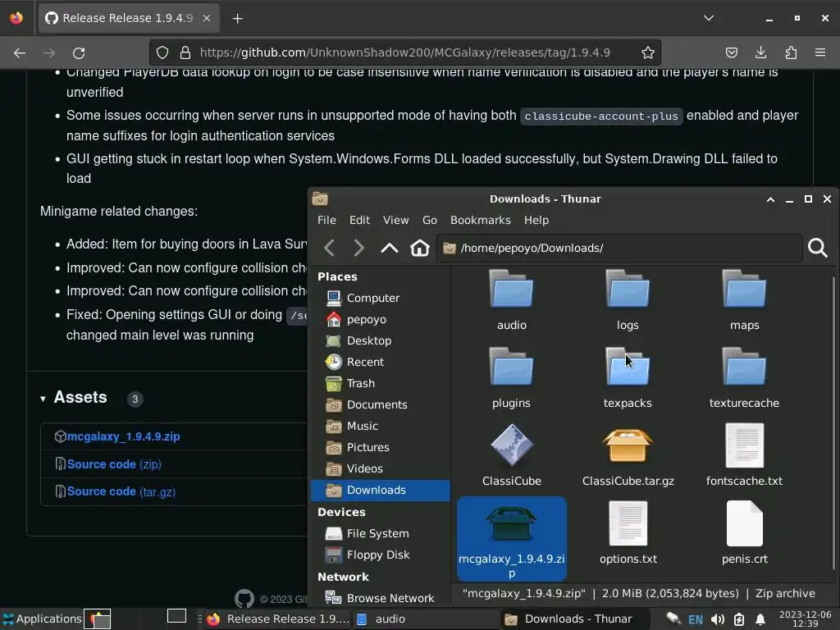Open volume control in system tray
This screenshot has height=630, width=840.
(717, 619)
